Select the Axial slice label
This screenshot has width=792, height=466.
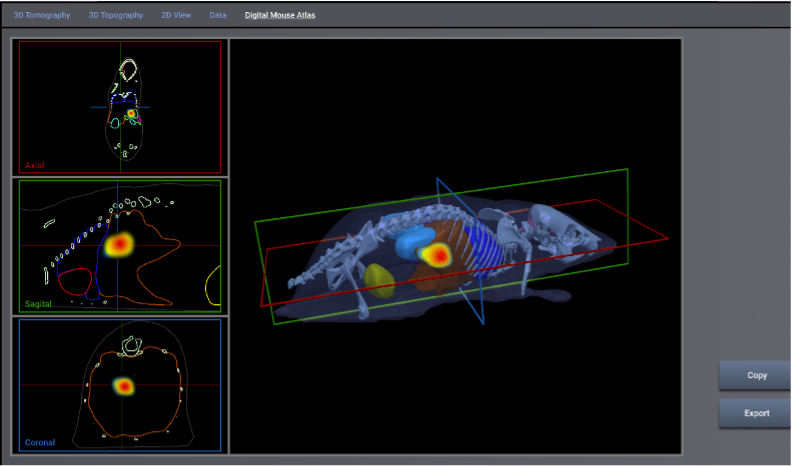(x=35, y=165)
